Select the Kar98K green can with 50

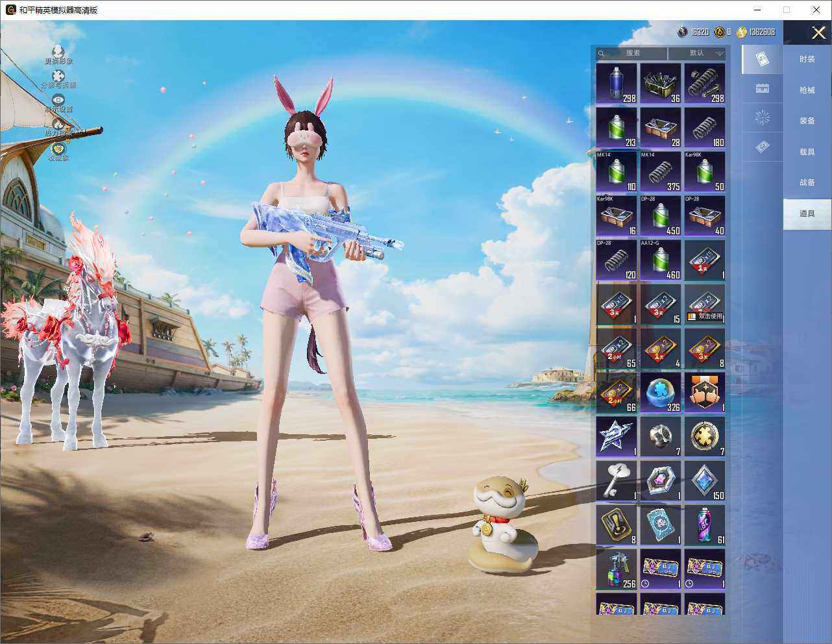pos(705,172)
